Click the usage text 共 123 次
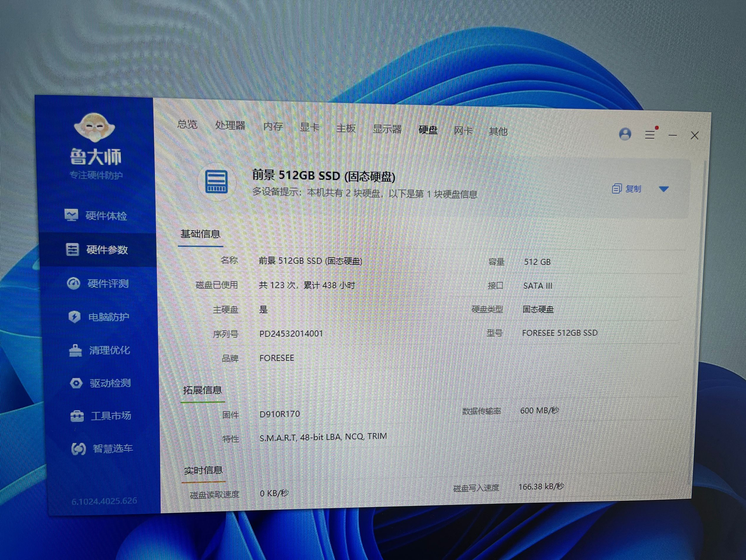The height and width of the screenshot is (560, 746). point(277,285)
